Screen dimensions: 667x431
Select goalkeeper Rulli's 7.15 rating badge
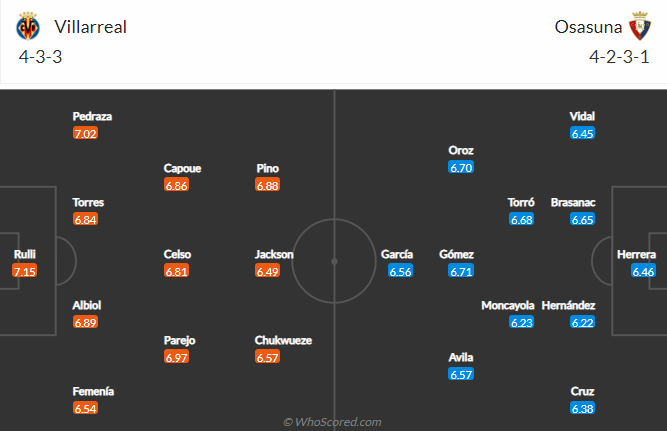click(x=24, y=272)
